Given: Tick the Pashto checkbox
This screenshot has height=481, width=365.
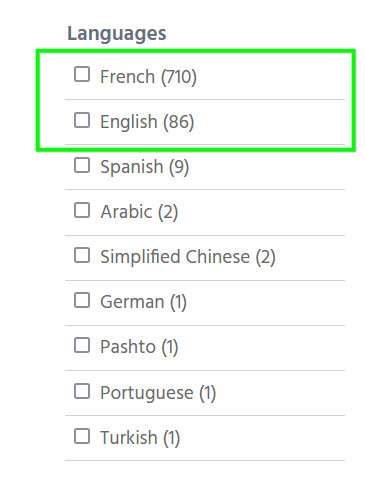Looking at the screenshot, I should tap(82, 345).
